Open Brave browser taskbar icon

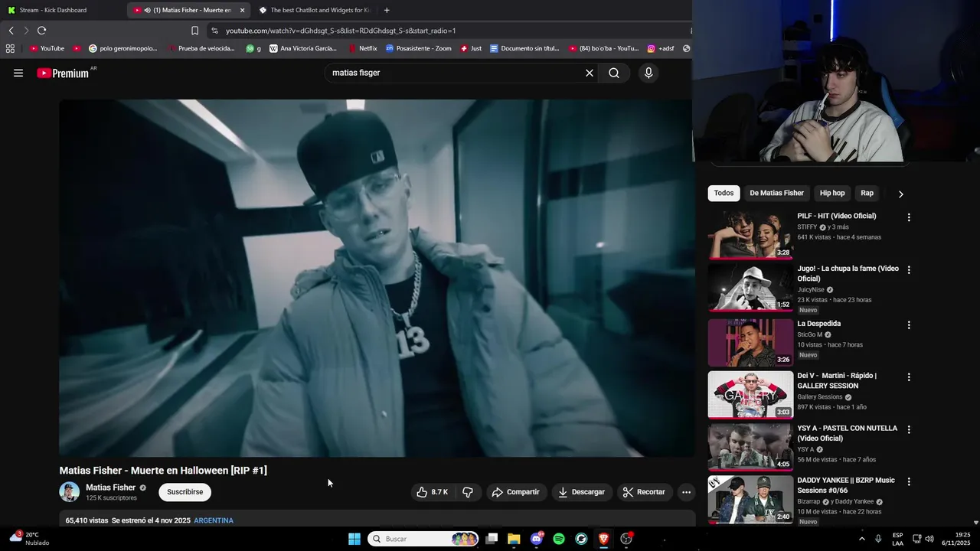[603, 539]
